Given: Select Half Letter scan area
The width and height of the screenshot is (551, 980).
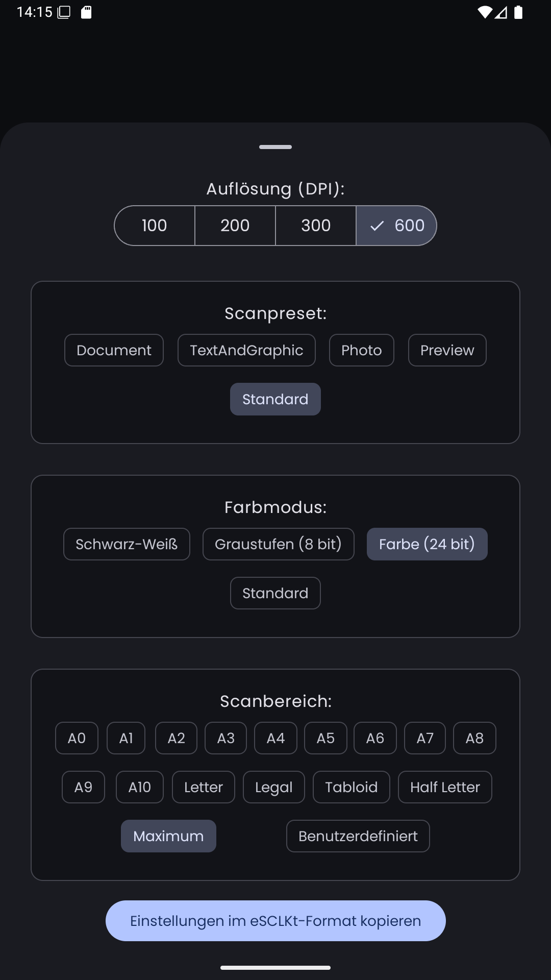Looking at the screenshot, I should tap(445, 787).
